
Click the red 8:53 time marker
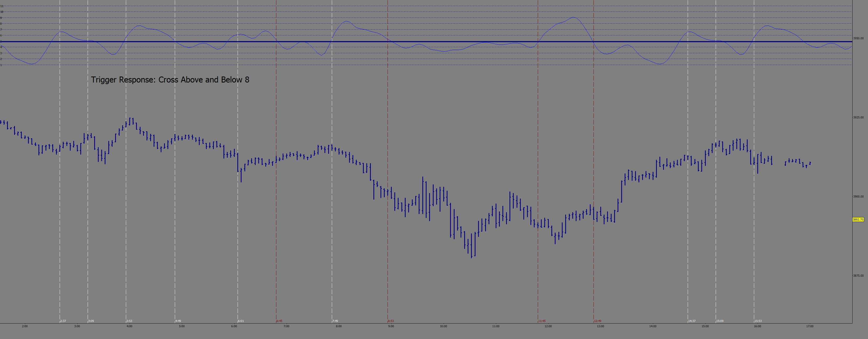pyautogui.click(x=391, y=321)
